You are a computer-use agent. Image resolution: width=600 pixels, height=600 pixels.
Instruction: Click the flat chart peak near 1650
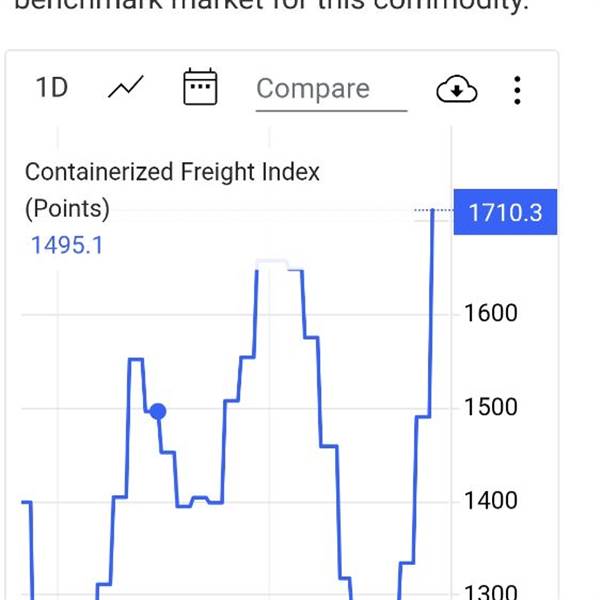tap(272, 263)
